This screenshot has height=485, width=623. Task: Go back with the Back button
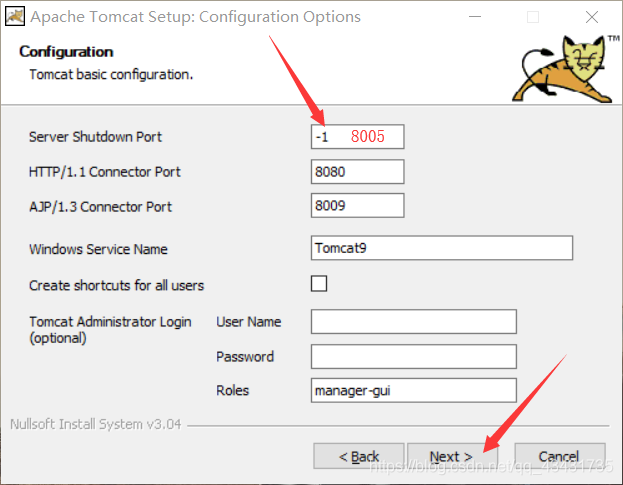click(x=358, y=456)
